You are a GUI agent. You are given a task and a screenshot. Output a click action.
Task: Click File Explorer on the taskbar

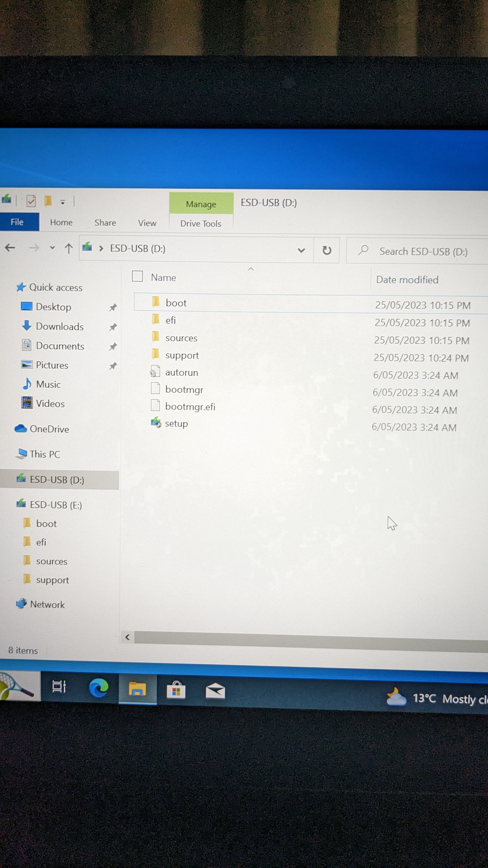coord(137,689)
